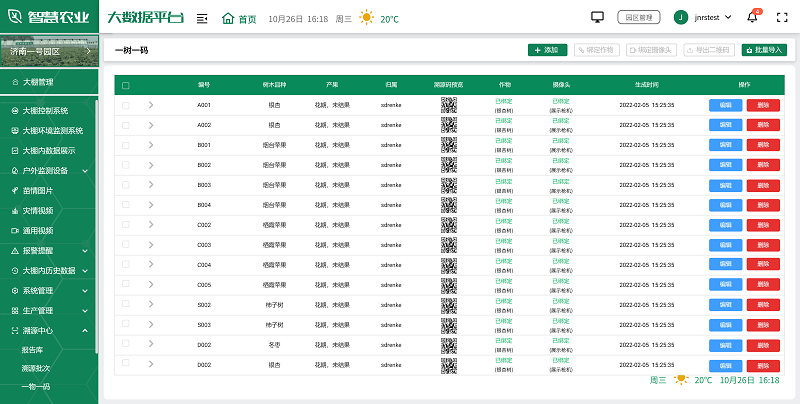This screenshot has height=404, width=800.
Task: Click the 批量导入 button
Action: [764, 49]
